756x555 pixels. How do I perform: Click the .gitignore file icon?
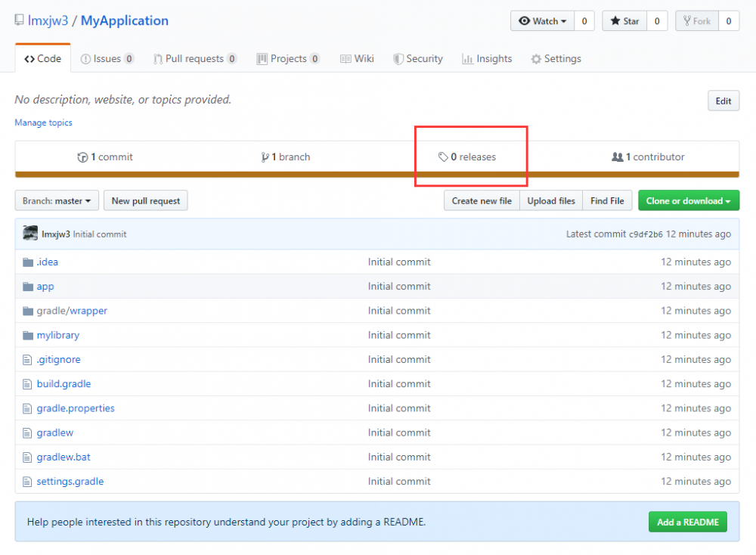tap(27, 360)
